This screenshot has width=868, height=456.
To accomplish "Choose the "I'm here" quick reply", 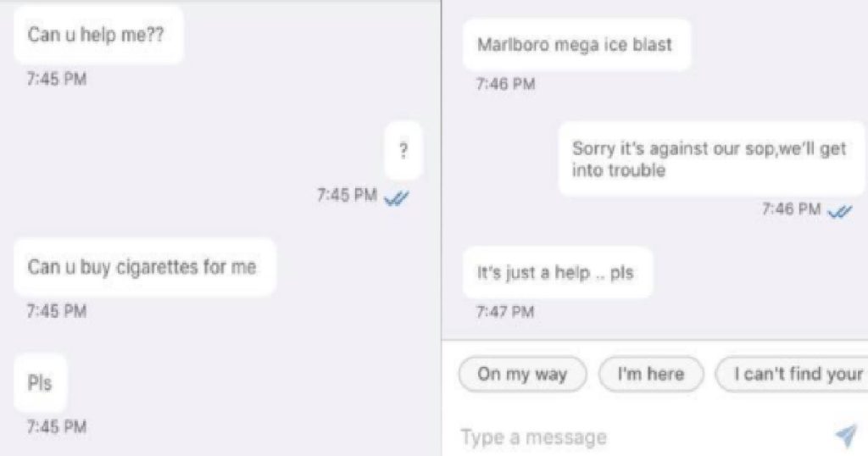I will coord(650,374).
